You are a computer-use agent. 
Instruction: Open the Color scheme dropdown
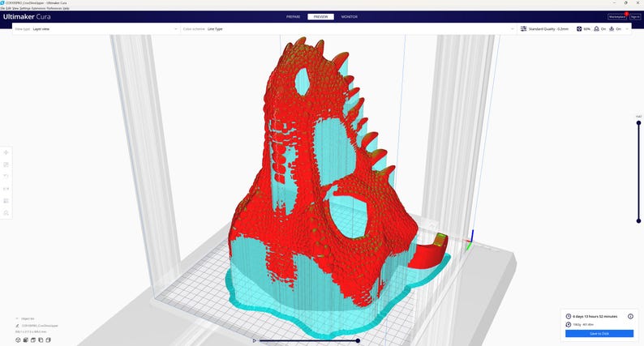click(348, 29)
